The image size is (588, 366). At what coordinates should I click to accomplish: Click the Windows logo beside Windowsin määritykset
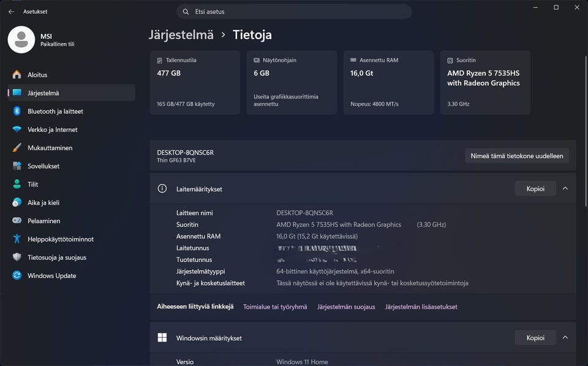pyautogui.click(x=162, y=337)
